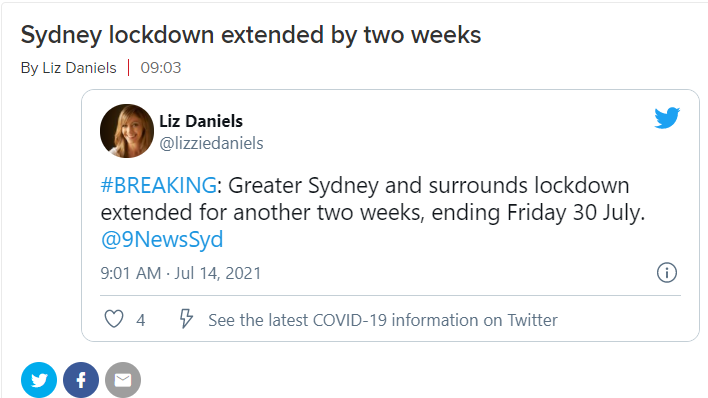Image resolution: width=708 pixels, height=398 pixels.
Task: Like the tweet with heart icon
Action: click(x=114, y=319)
